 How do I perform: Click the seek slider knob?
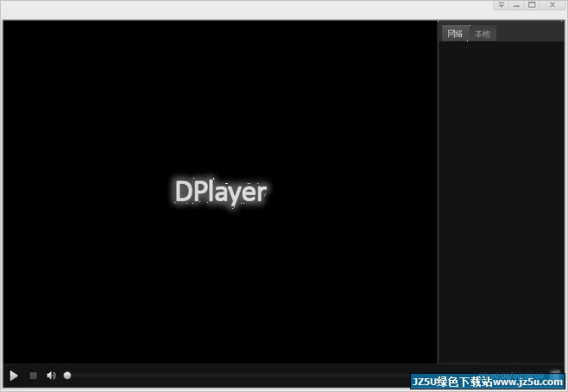tap(67, 376)
